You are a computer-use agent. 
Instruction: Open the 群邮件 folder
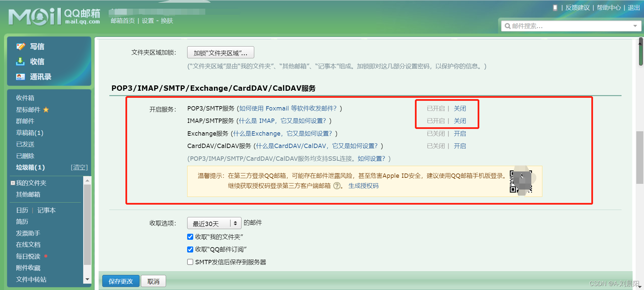tap(25, 121)
